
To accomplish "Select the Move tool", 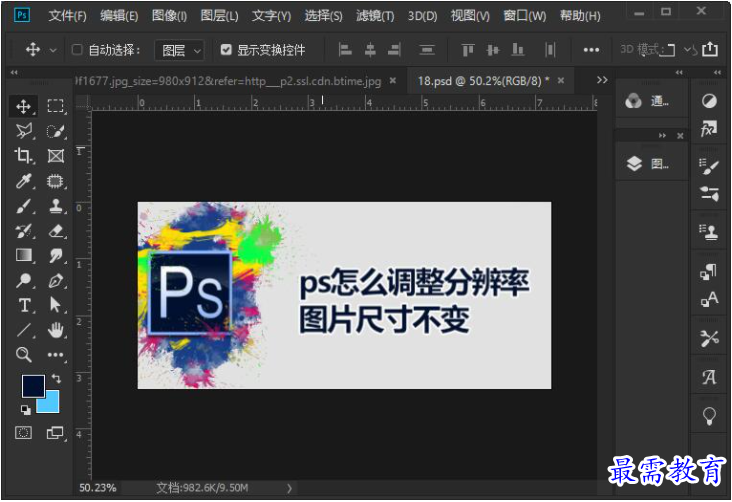I will pyautogui.click(x=23, y=106).
